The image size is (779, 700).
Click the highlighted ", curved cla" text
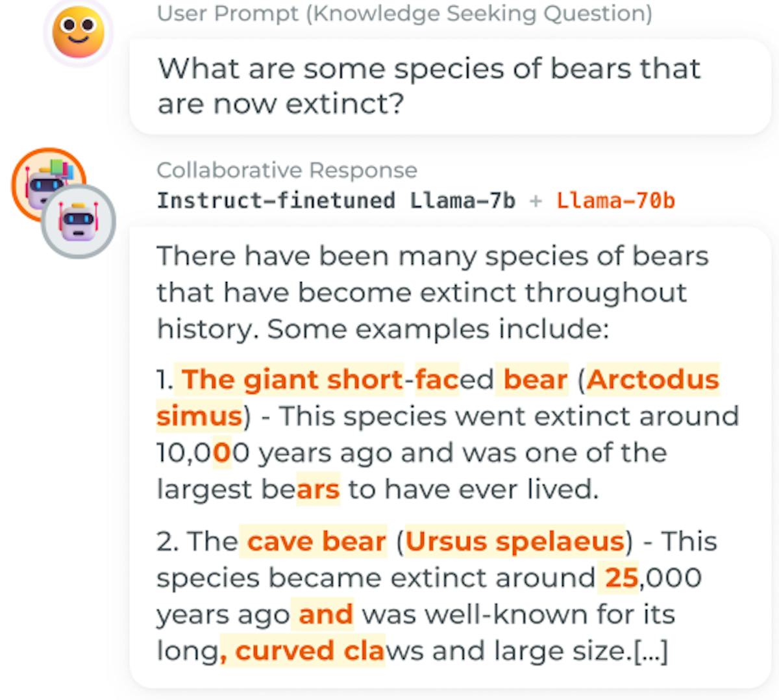pyautogui.click(x=302, y=650)
